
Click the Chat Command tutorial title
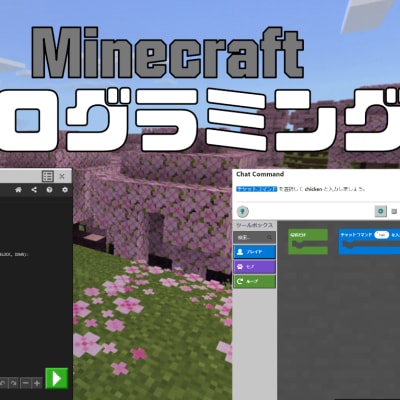tap(260, 174)
